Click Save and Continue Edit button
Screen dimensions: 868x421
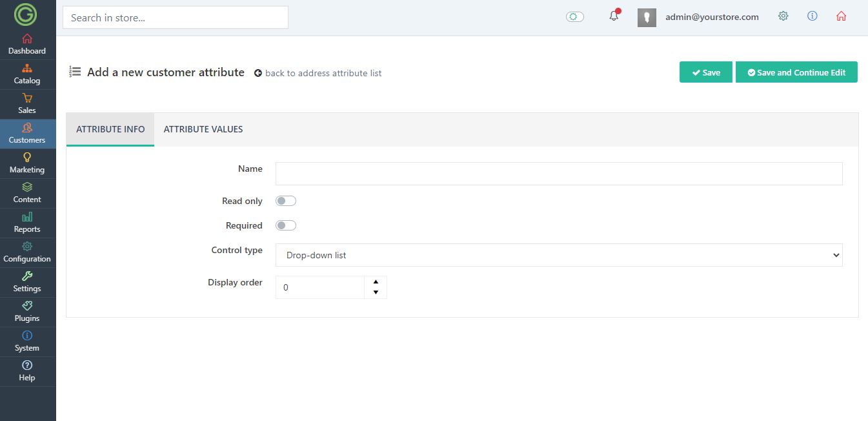[796, 72]
